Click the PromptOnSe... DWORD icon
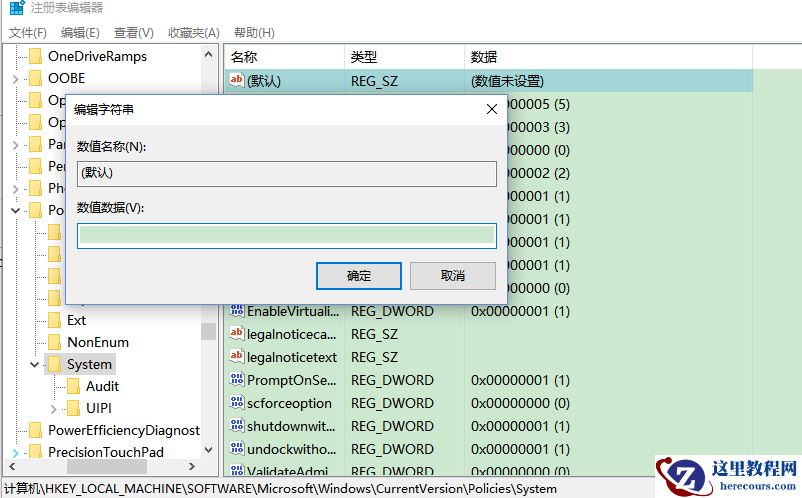Screen dimensions: 802x498 pyautogui.click(x=236, y=379)
